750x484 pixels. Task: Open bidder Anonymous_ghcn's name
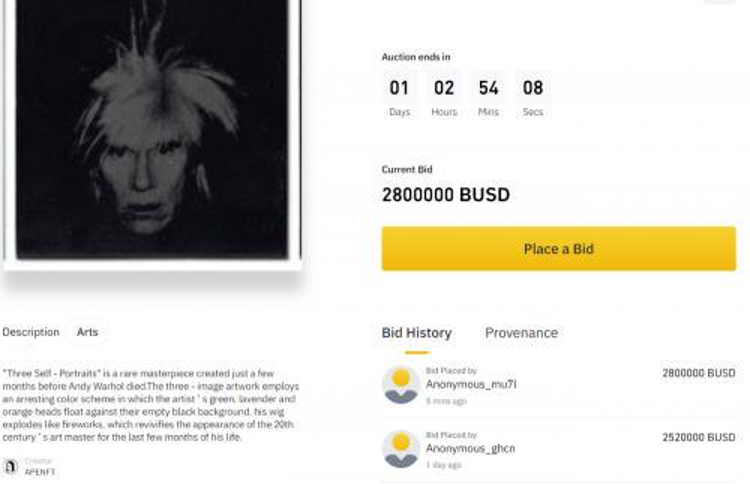(x=473, y=448)
